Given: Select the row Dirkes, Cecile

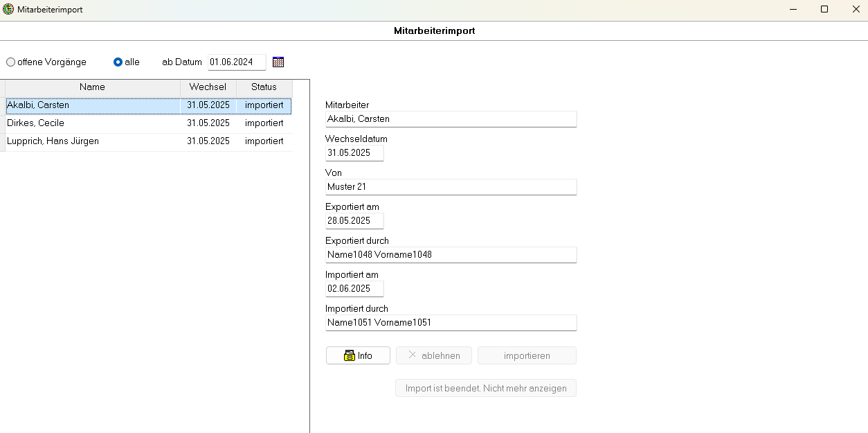Looking at the screenshot, I should click(x=92, y=123).
